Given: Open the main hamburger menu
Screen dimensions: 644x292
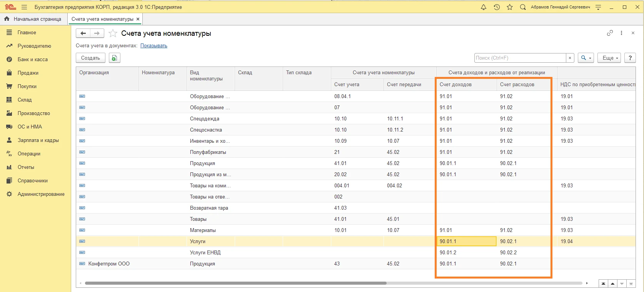Looking at the screenshot, I should (x=24, y=7).
